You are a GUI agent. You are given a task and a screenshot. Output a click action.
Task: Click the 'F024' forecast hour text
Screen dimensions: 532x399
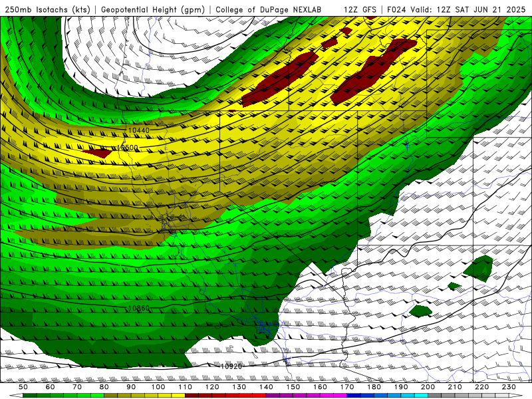[x=396, y=9]
